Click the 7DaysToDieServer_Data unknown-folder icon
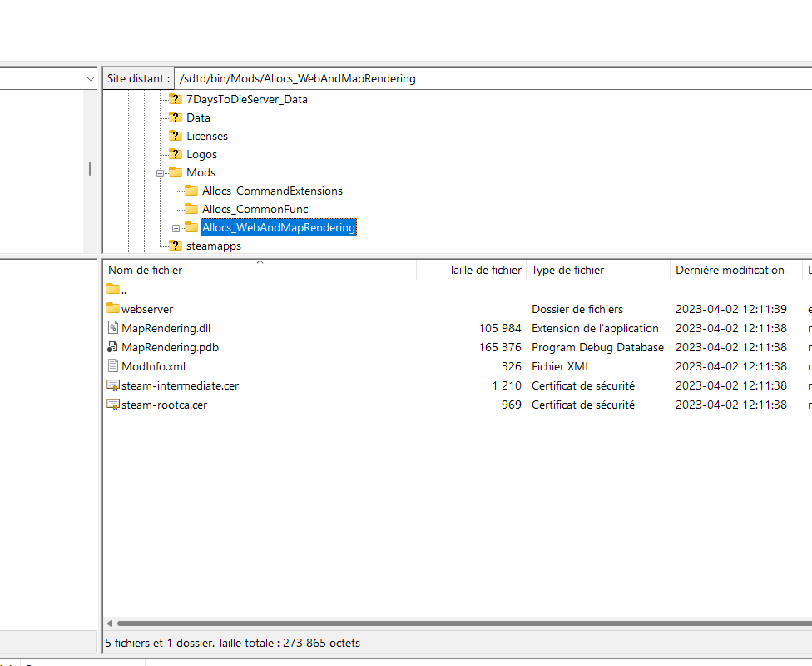The width and height of the screenshot is (812, 666). click(x=176, y=99)
